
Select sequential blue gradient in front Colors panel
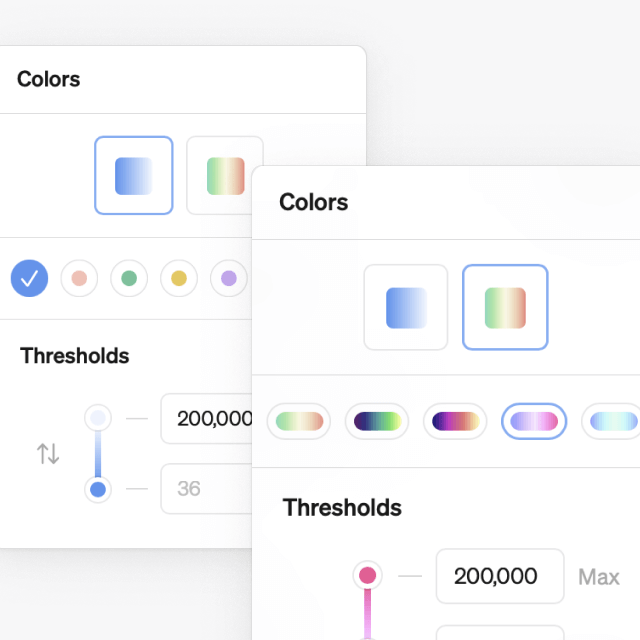pos(406,307)
